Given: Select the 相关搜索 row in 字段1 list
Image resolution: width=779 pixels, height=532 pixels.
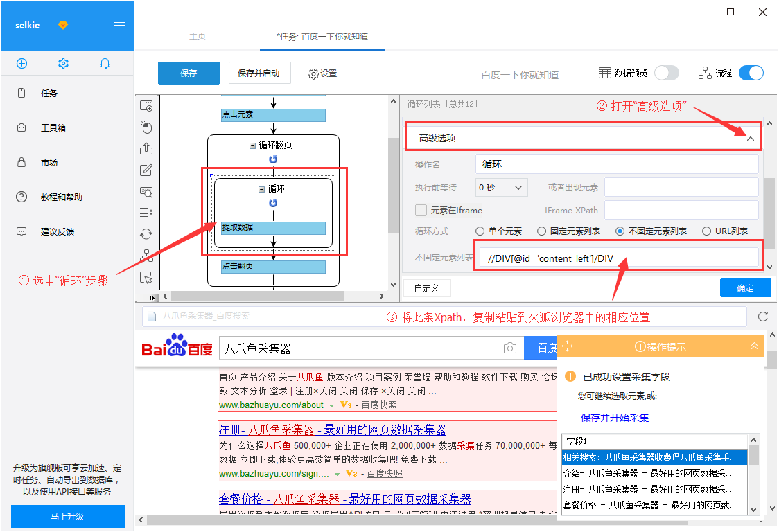Looking at the screenshot, I should click(x=654, y=457).
